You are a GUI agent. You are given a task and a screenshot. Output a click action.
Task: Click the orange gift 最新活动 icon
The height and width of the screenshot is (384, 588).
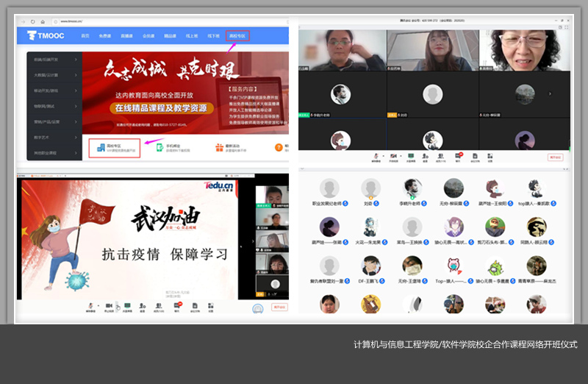(x=219, y=147)
